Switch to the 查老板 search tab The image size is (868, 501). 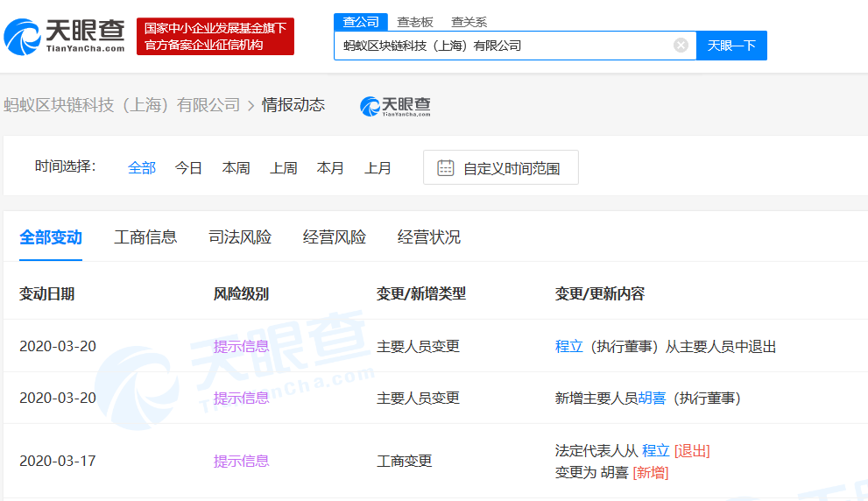click(413, 22)
